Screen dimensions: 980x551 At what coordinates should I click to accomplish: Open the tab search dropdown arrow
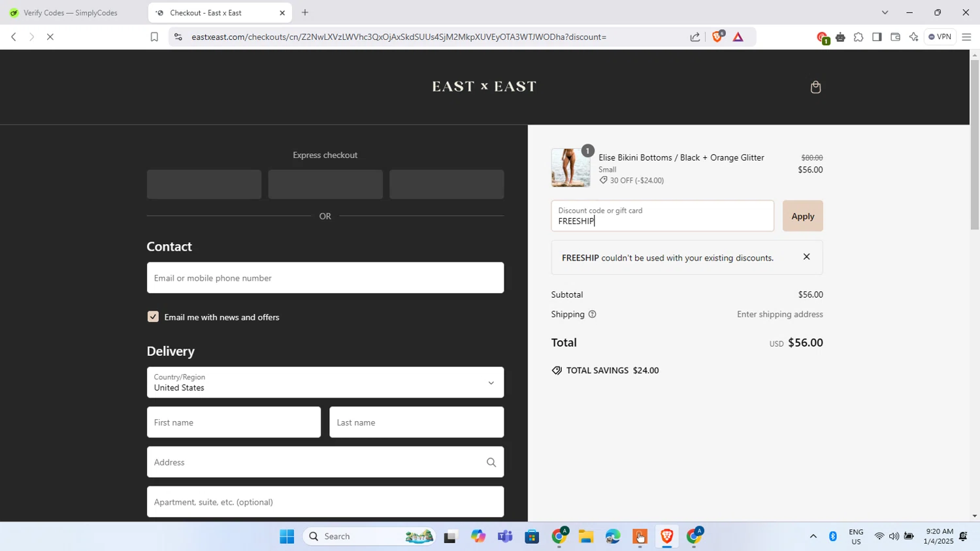[885, 12]
